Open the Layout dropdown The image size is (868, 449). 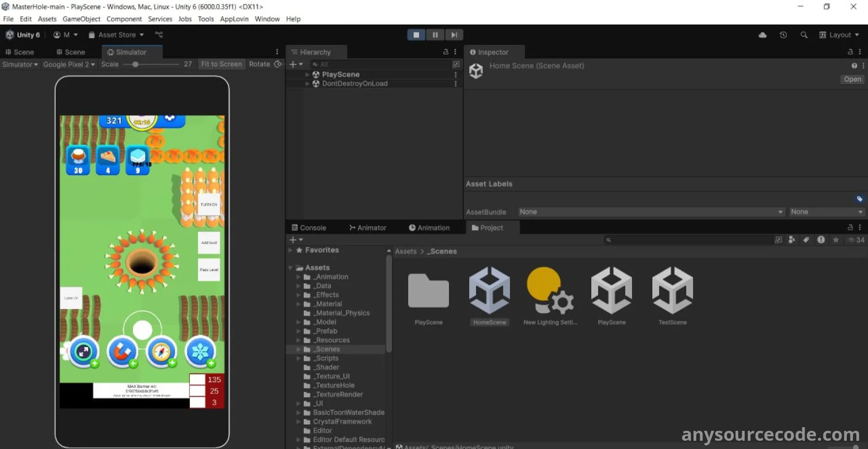tap(839, 35)
